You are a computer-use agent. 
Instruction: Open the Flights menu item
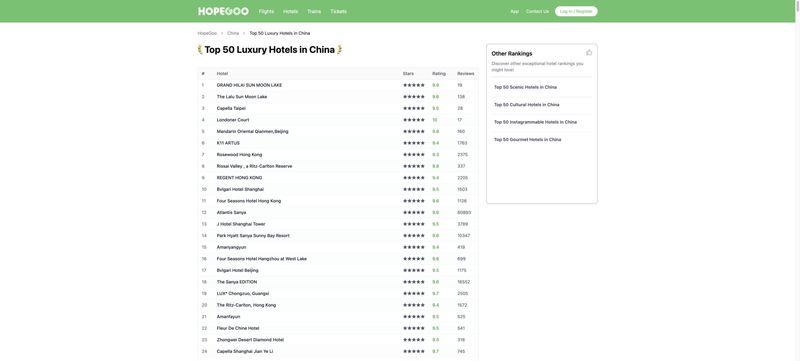point(266,11)
